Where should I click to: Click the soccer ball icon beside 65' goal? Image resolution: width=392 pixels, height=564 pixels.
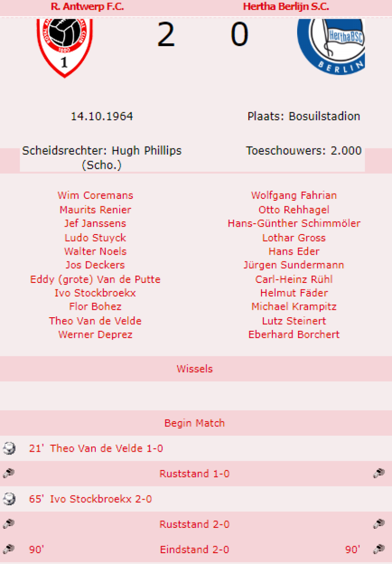(x=8, y=499)
